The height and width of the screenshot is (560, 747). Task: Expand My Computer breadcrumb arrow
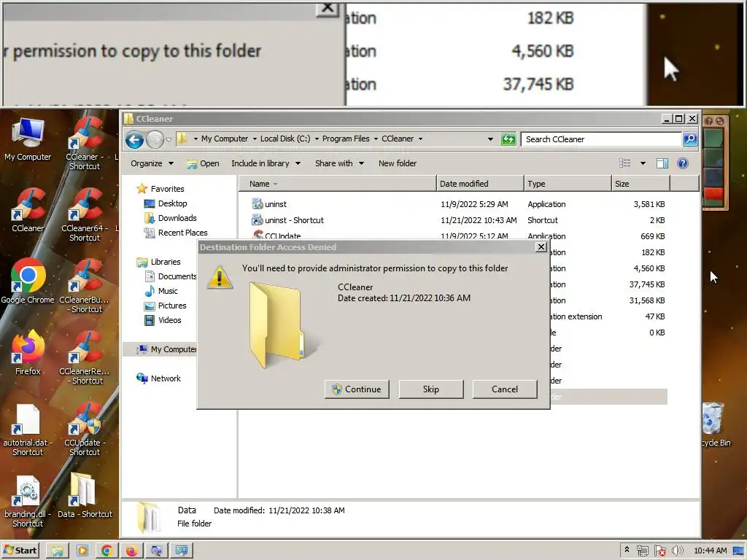[x=255, y=139]
